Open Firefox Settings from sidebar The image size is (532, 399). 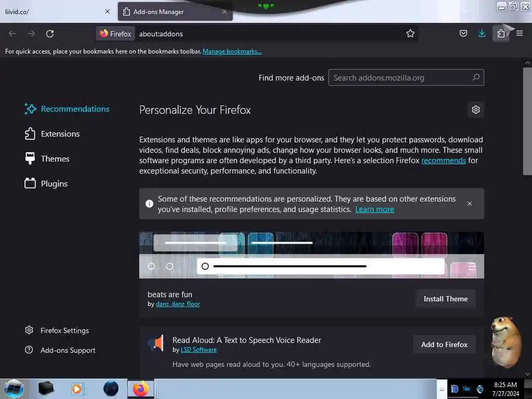click(57, 330)
